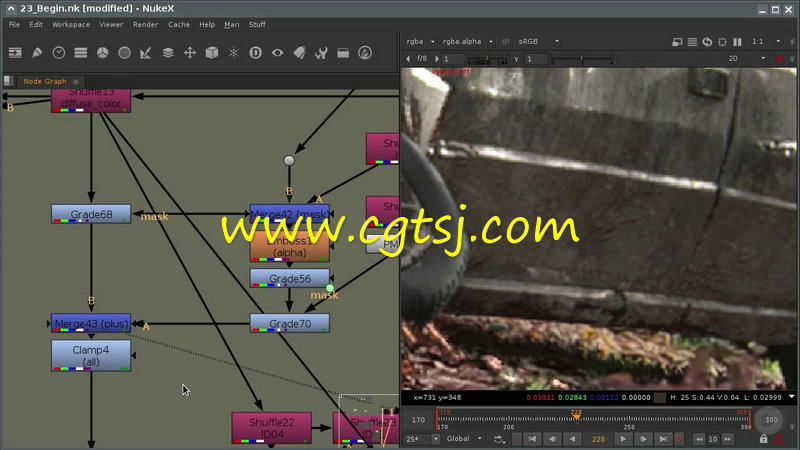Open the Global frame range dropdown

pyautogui.click(x=464, y=439)
